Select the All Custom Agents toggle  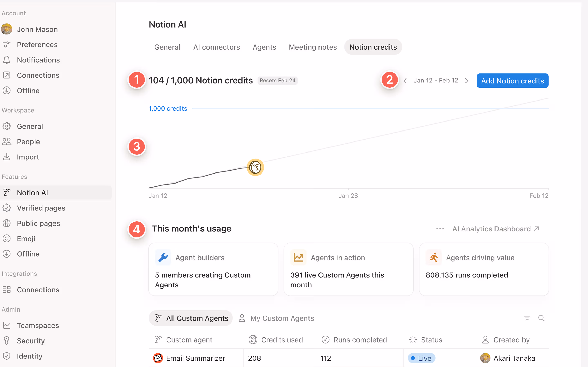[191, 318]
